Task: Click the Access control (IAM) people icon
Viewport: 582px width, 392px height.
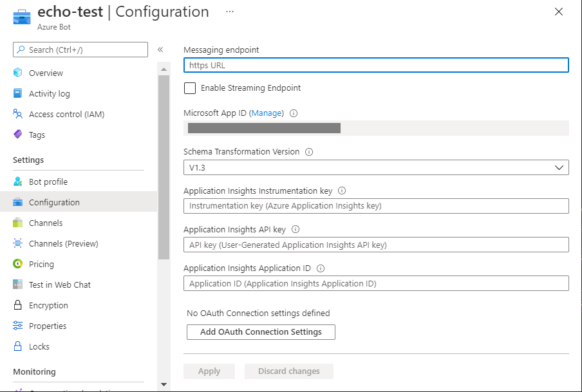Action: (18, 114)
